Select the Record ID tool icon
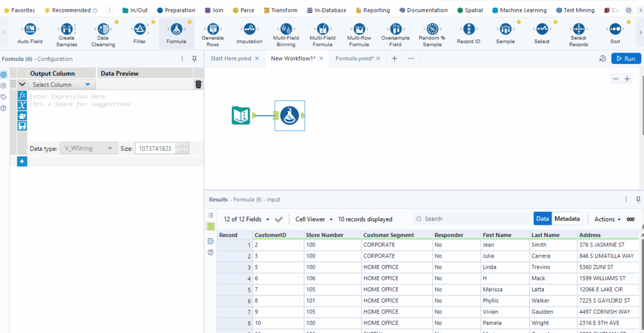644x333 pixels. click(x=469, y=29)
